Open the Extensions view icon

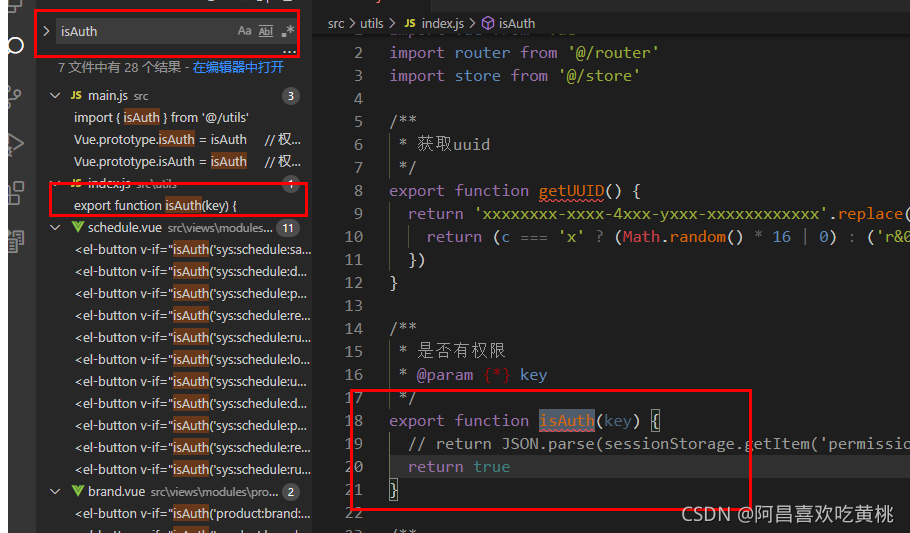[x=16, y=193]
